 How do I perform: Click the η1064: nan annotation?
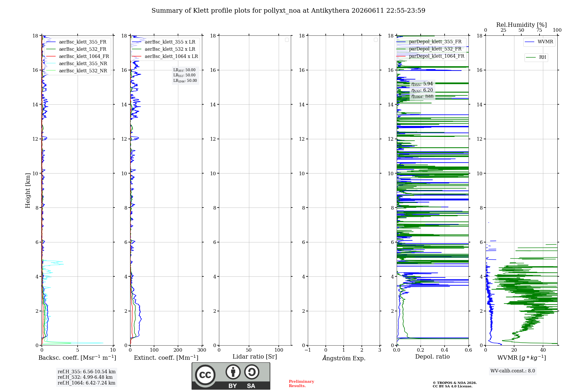[422, 96]
